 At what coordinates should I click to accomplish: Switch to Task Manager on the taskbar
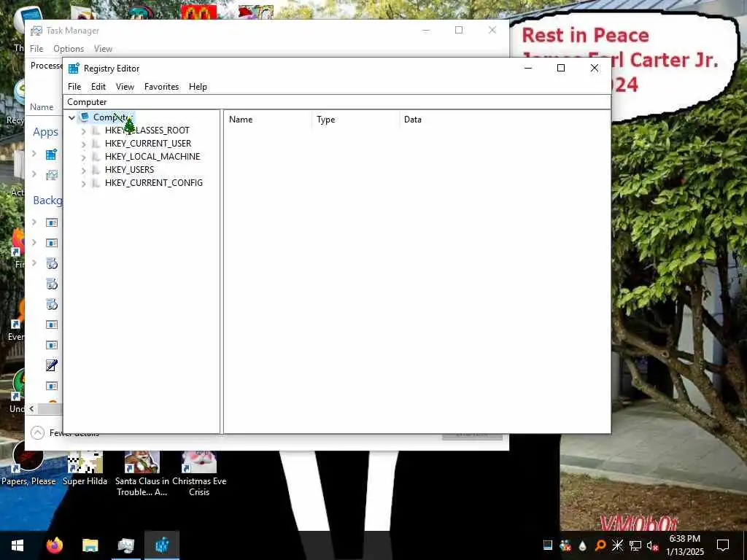click(126, 545)
